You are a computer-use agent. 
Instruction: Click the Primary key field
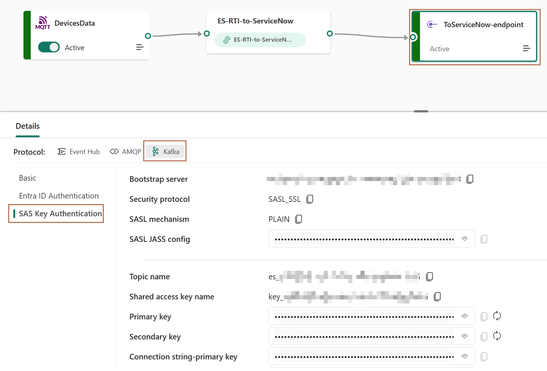click(371, 316)
